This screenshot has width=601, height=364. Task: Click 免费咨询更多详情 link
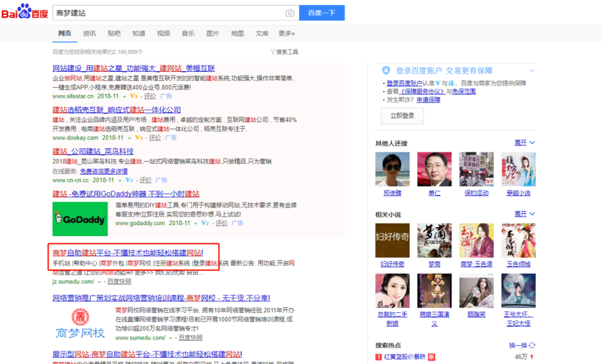(104, 171)
